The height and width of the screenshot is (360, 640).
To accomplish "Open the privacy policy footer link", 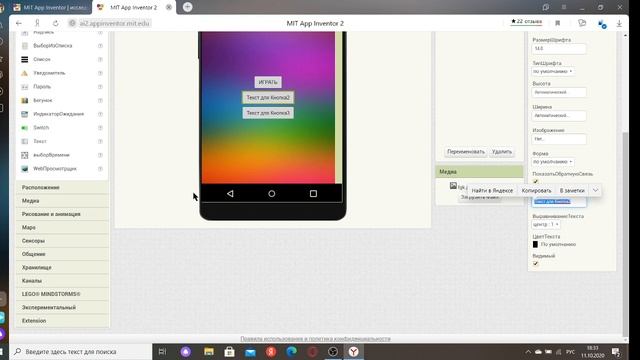I will 315,339.
